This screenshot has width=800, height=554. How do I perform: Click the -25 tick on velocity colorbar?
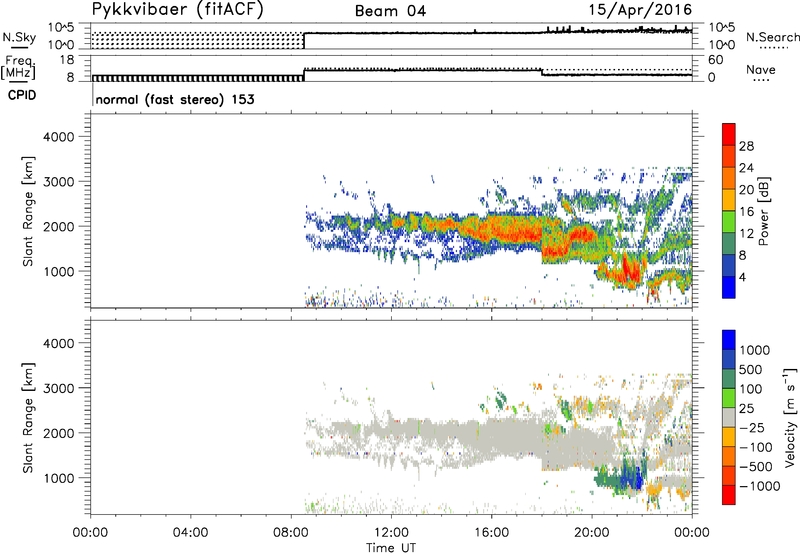751,427
